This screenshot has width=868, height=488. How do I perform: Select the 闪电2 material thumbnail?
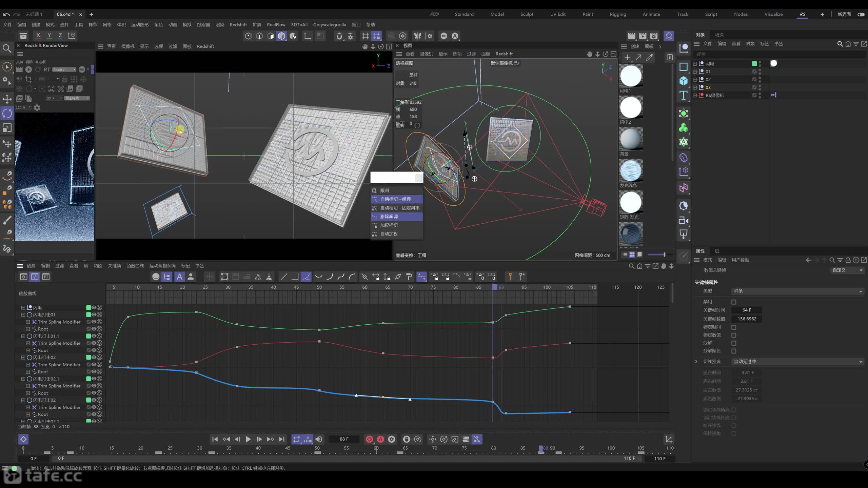(631, 108)
